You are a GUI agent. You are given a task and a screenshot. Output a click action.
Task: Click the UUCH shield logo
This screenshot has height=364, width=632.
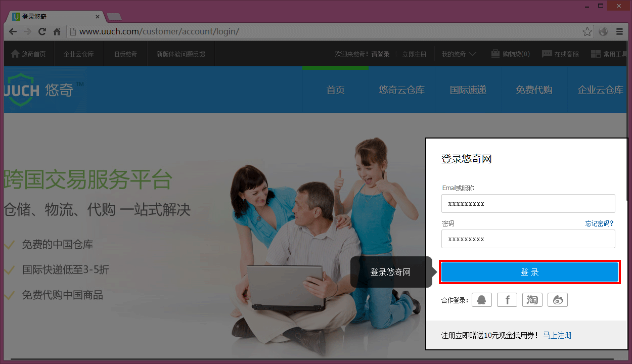pos(21,89)
